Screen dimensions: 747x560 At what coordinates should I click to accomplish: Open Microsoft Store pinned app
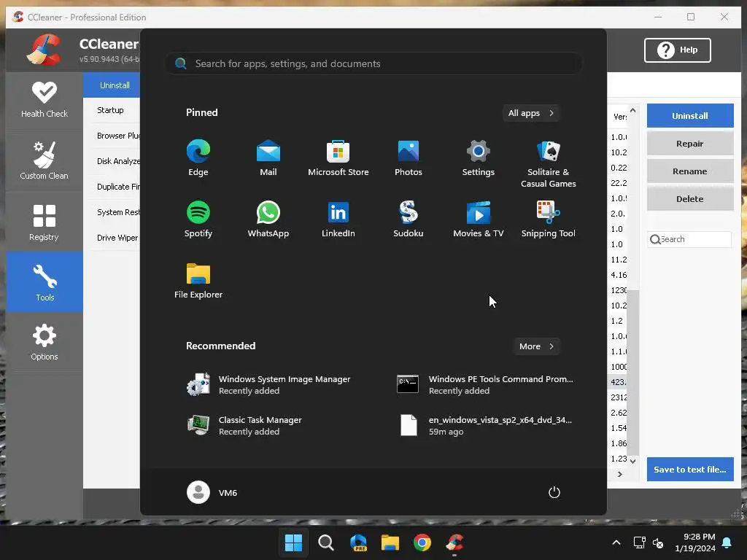point(338,158)
